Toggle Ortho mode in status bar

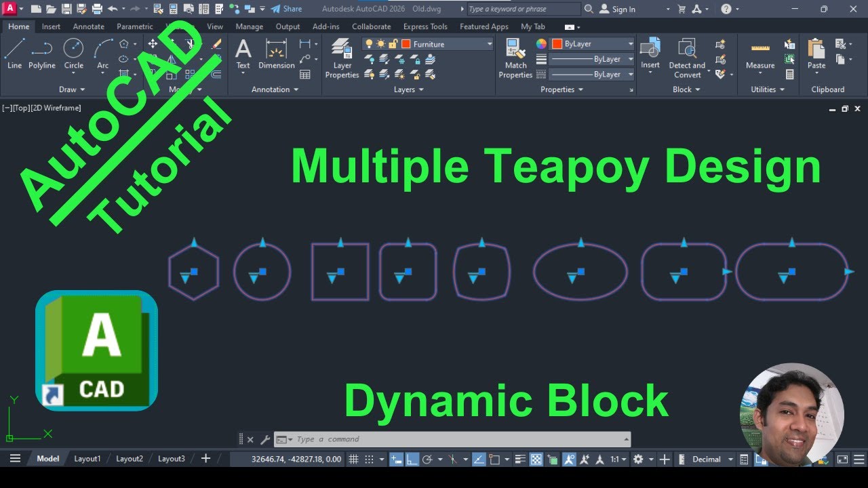point(412,459)
